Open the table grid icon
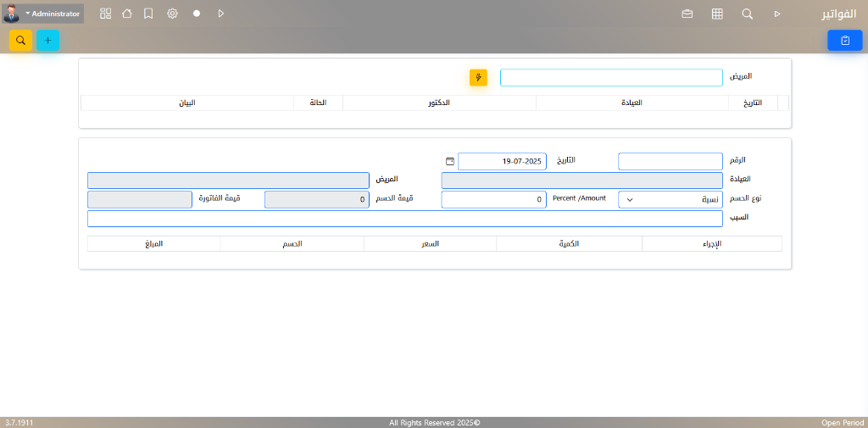 point(717,14)
